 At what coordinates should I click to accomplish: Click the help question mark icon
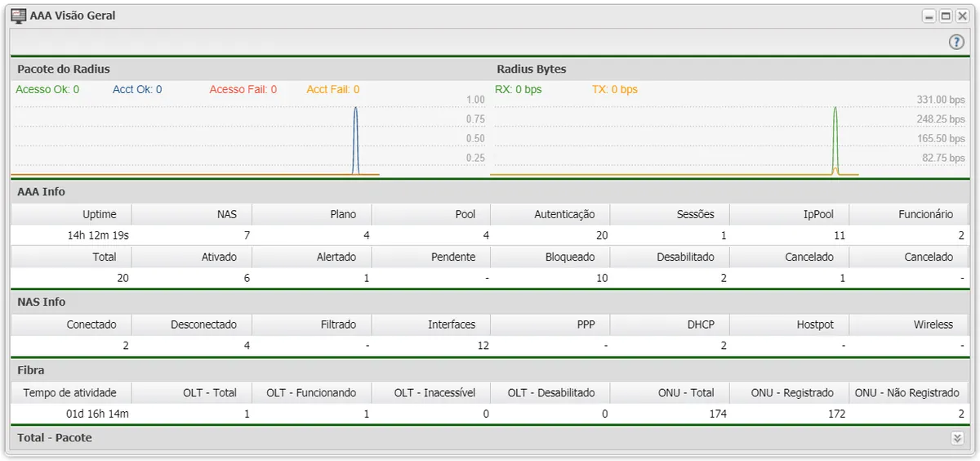[x=956, y=43]
